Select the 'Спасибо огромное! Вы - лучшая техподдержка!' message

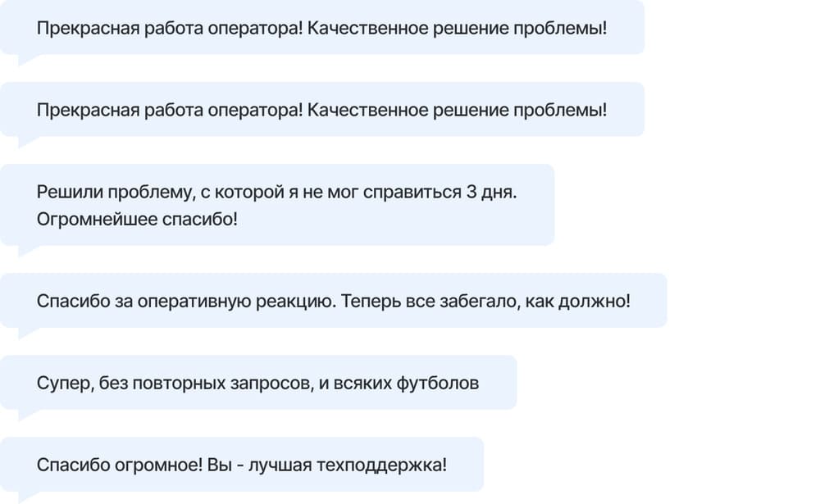click(242, 465)
